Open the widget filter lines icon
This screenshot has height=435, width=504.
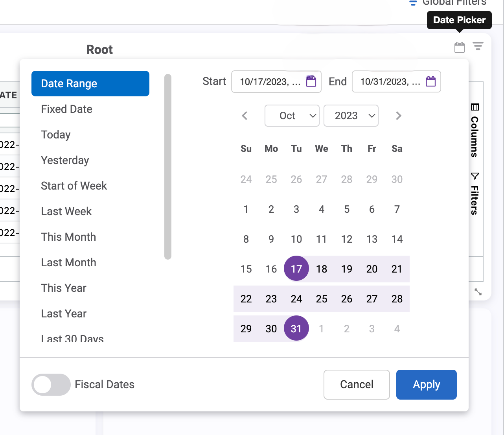click(478, 46)
